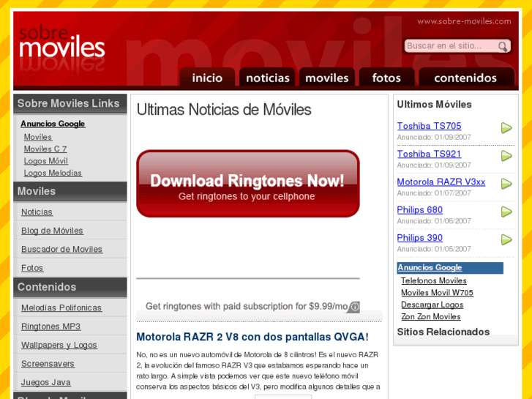
Task: Click Anuncios Google in right column
Action: (430, 267)
